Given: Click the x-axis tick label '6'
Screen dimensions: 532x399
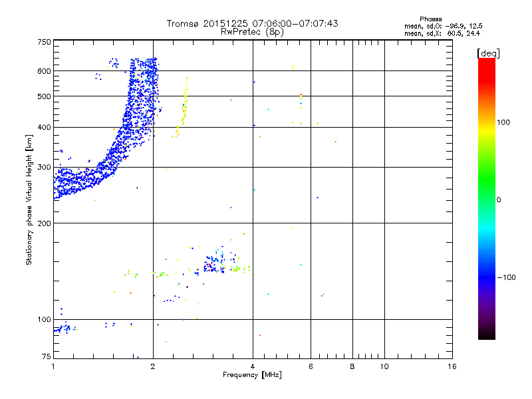Looking at the screenshot, I should (x=311, y=366).
